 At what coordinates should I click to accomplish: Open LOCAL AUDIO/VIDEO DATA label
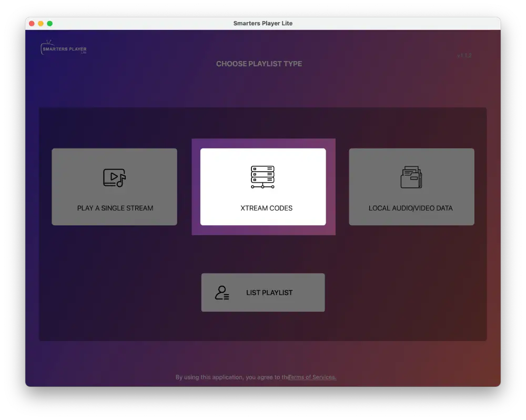point(411,208)
